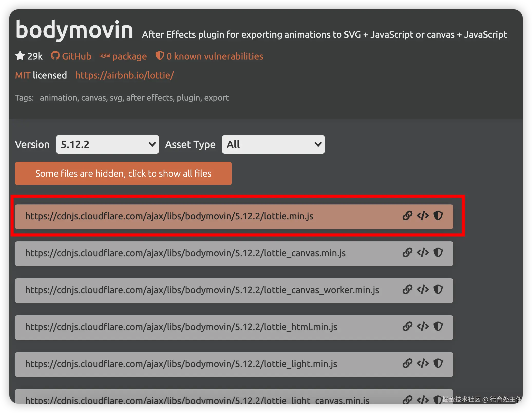Click the star rating 29k icon
The width and height of the screenshot is (532, 413).
(x=20, y=56)
